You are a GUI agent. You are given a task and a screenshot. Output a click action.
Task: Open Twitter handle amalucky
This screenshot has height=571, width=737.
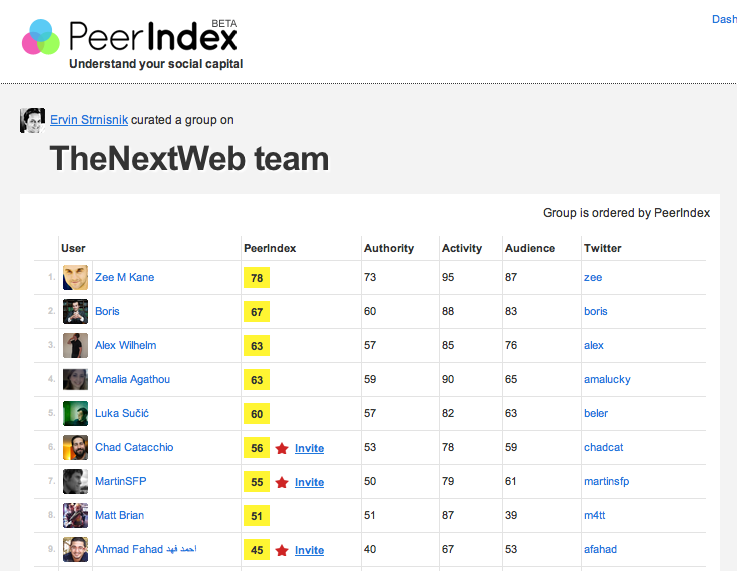click(x=607, y=379)
